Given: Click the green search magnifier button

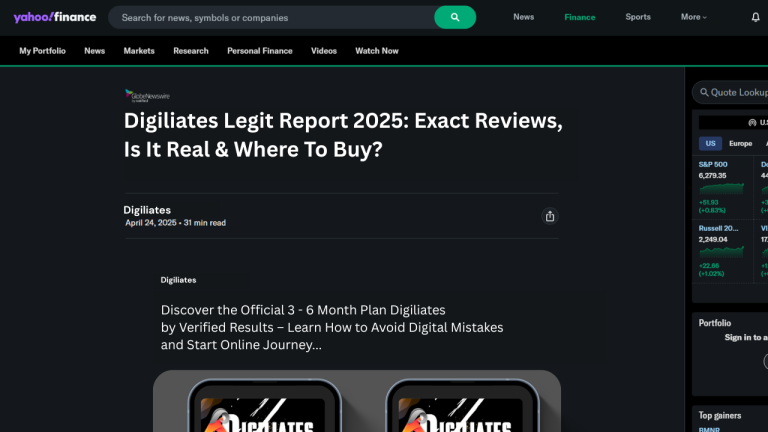Looking at the screenshot, I should [455, 17].
